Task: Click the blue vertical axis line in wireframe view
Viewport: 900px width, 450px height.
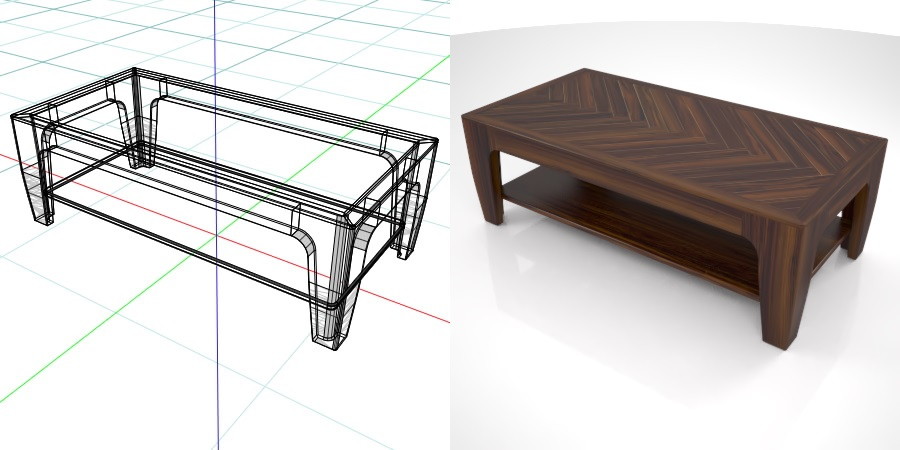Action: point(216,225)
